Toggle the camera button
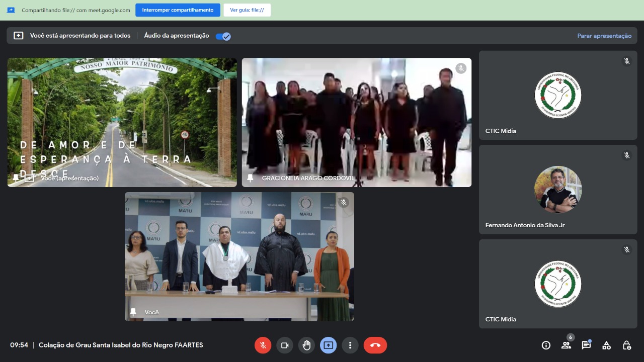This screenshot has height=362, width=644. [284, 345]
